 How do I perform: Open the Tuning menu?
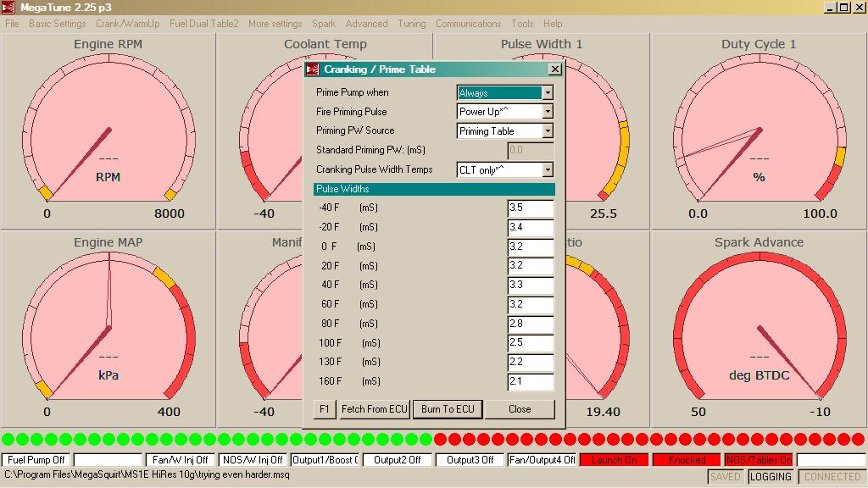pyautogui.click(x=412, y=24)
